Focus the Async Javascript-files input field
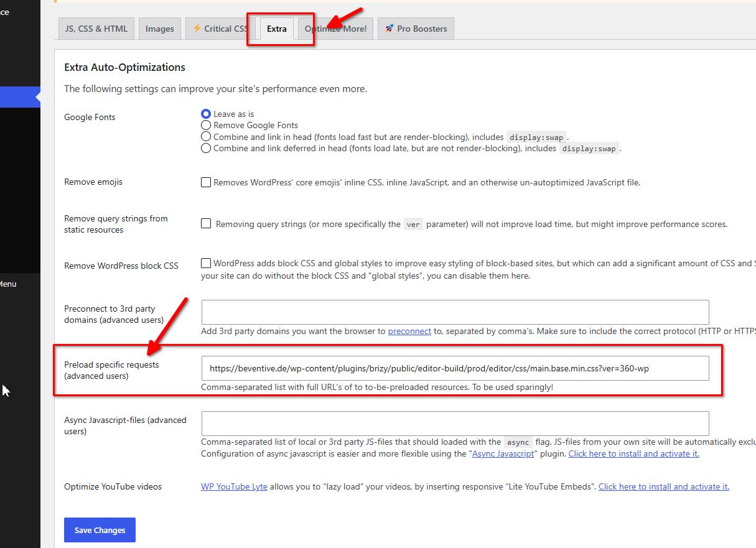This screenshot has height=548, width=756. (455, 424)
